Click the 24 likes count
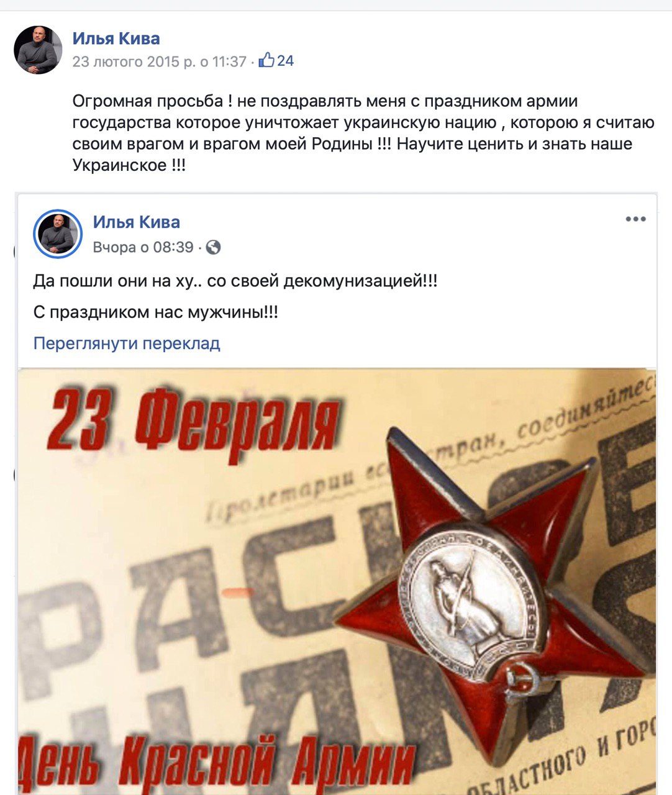Image resolution: width=672 pixels, height=795 pixels. click(285, 60)
